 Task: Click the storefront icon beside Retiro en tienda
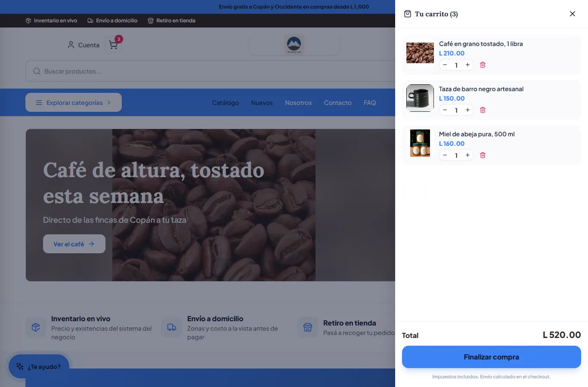coord(308,327)
